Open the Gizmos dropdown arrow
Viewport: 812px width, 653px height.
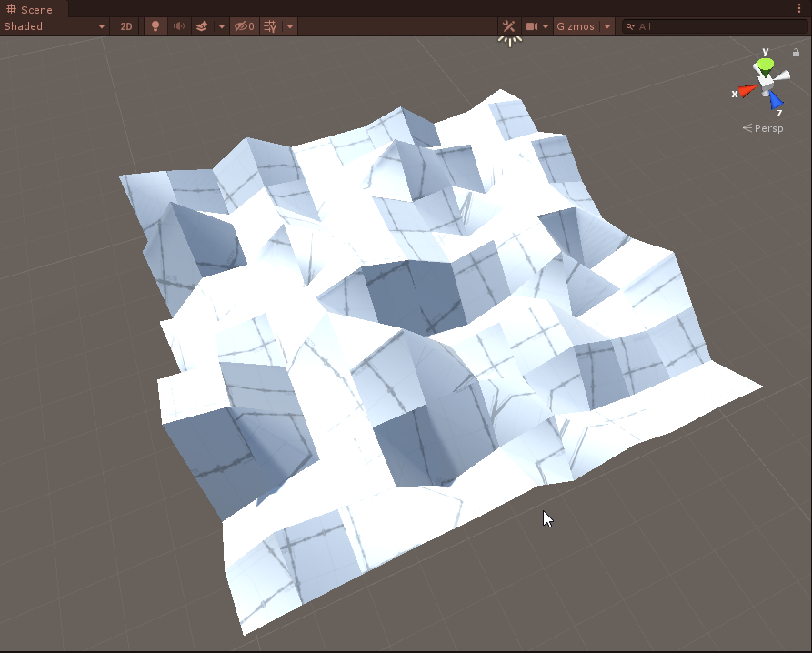pyautogui.click(x=606, y=26)
